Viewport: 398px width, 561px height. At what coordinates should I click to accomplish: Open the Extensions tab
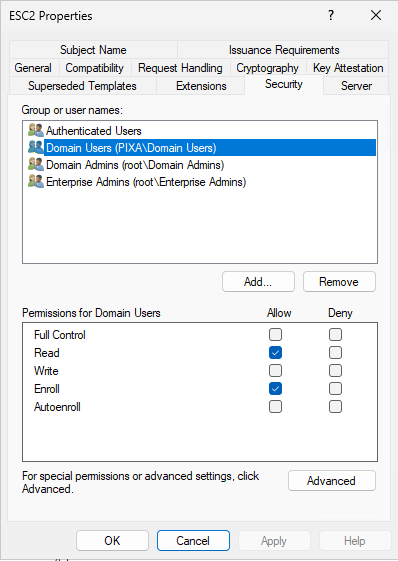[x=201, y=86]
